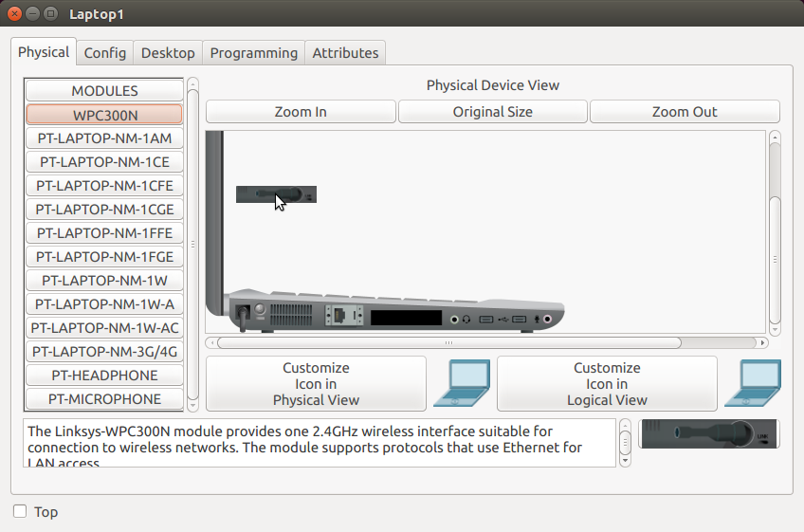Screen dimensions: 804x532
Task: Select the PT-LAPTOP-NM-3G/4G module
Action: tap(104, 352)
